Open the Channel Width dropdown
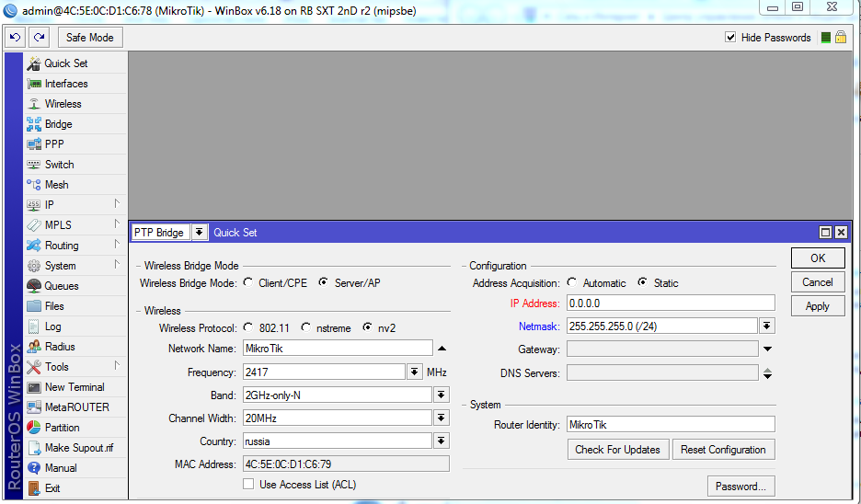Image resolution: width=861 pixels, height=504 pixels. [441, 418]
